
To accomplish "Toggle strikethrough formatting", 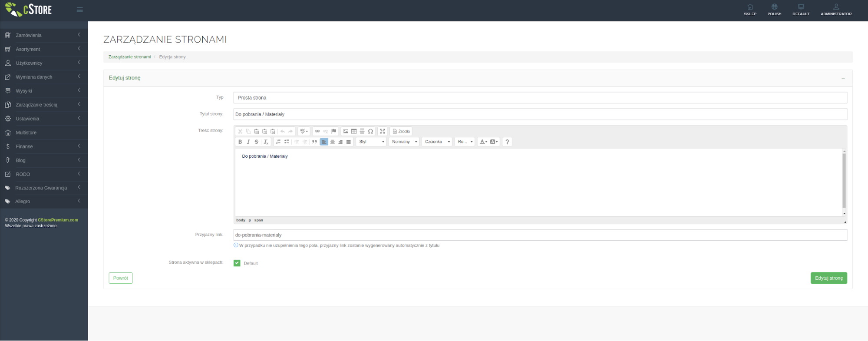I will pos(257,142).
